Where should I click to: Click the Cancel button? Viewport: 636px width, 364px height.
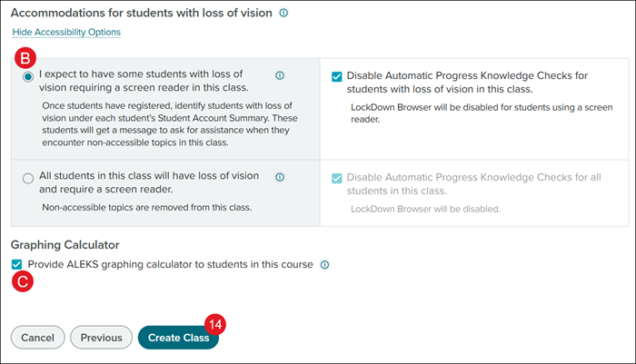37,338
